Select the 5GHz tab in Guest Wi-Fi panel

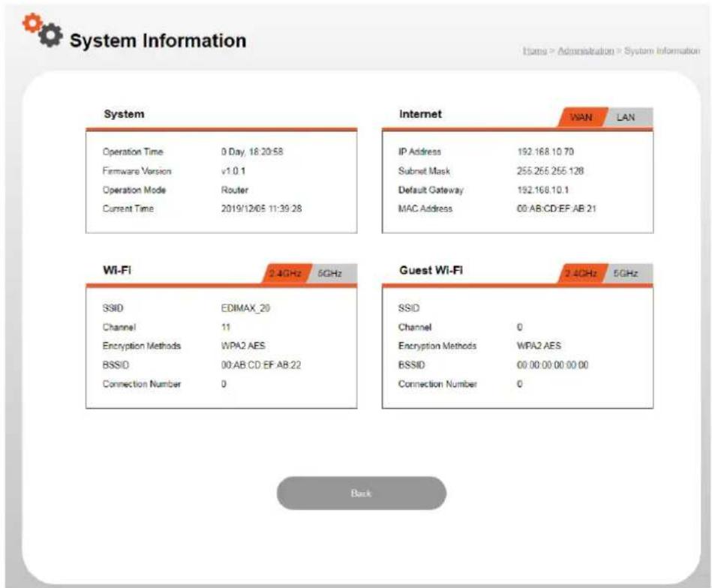click(x=629, y=273)
